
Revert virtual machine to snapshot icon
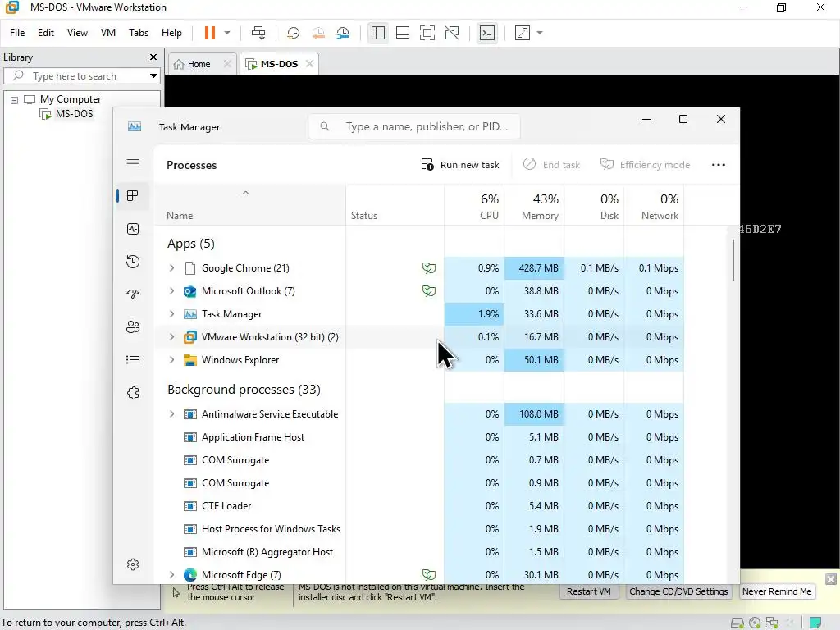(318, 33)
